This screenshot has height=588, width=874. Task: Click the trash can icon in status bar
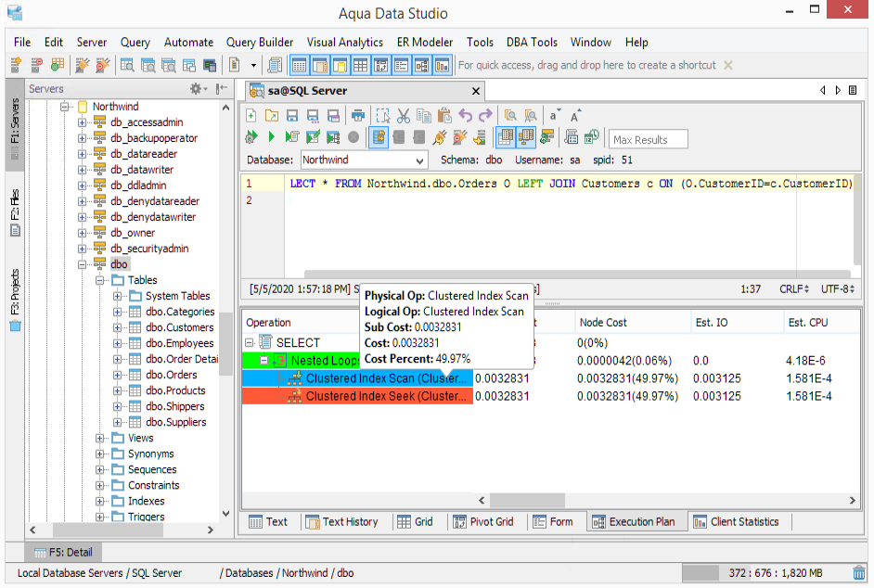861,573
